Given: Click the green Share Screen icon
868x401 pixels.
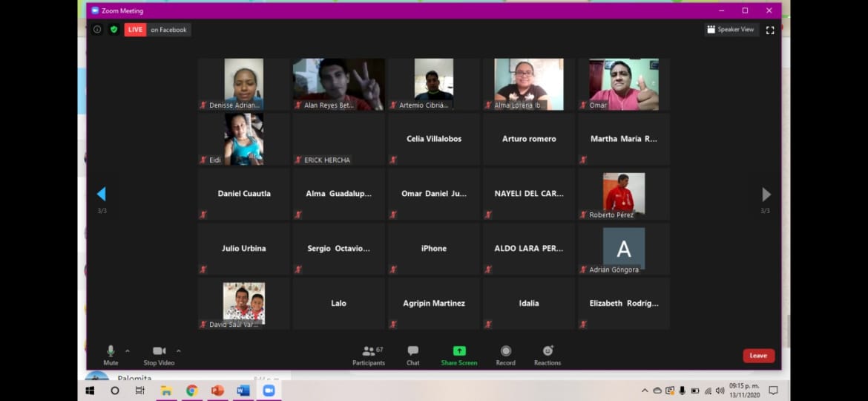Looking at the screenshot, I should tap(458, 351).
